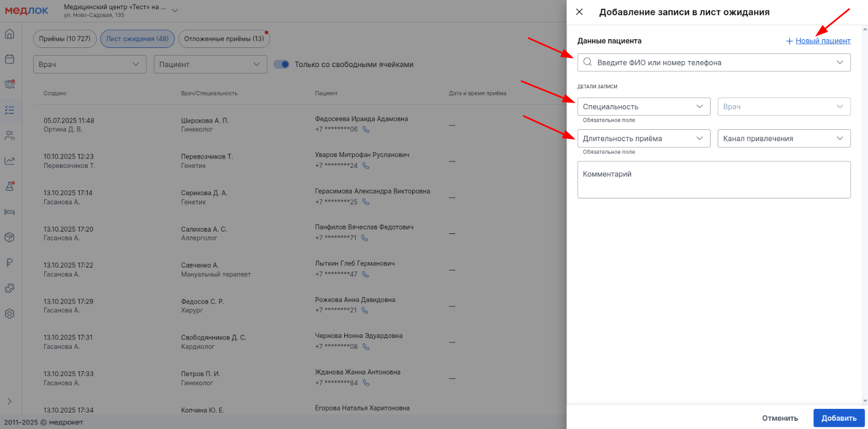Switch to 'Отложенные приёмы (13)' tab
The height and width of the screenshot is (429, 868).
click(x=224, y=39)
